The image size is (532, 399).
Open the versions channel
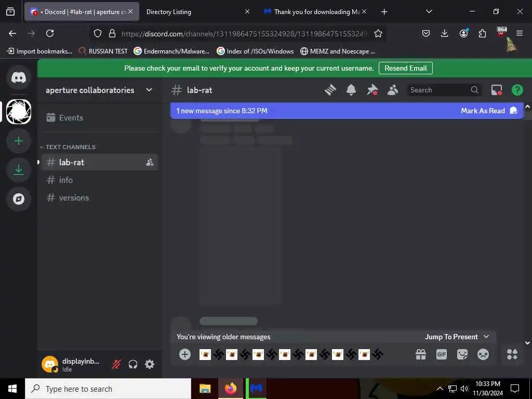click(x=100, y=198)
